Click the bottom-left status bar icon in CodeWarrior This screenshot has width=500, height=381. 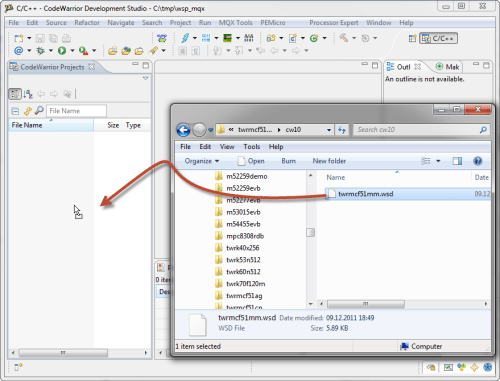click(18, 367)
